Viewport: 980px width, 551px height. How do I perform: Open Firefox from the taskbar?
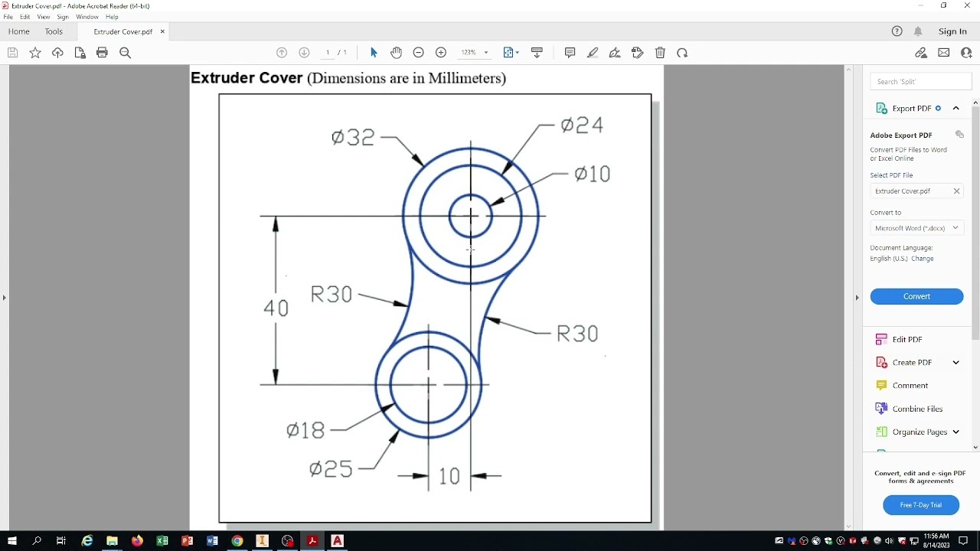coord(137,541)
